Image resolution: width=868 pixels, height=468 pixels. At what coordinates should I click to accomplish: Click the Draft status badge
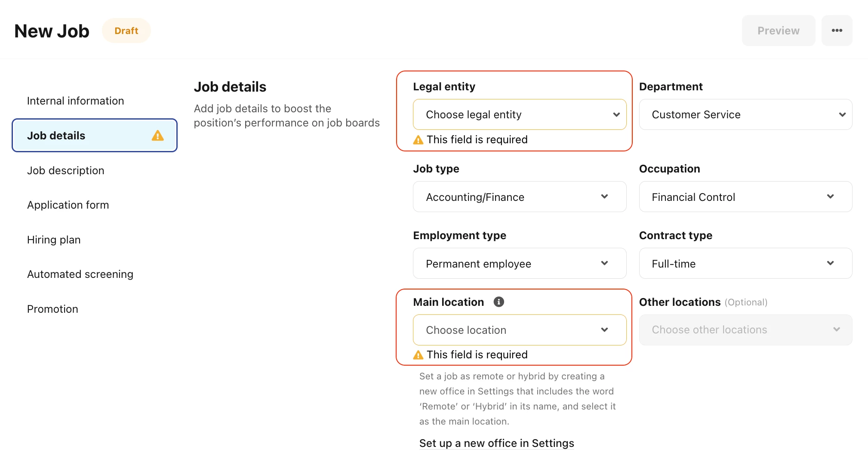coord(126,31)
